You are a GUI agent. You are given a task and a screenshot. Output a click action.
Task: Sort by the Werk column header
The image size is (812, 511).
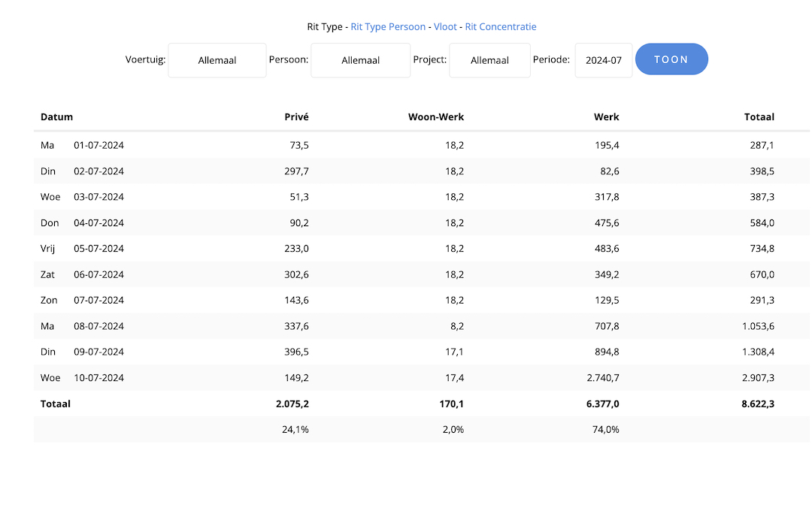coord(606,116)
